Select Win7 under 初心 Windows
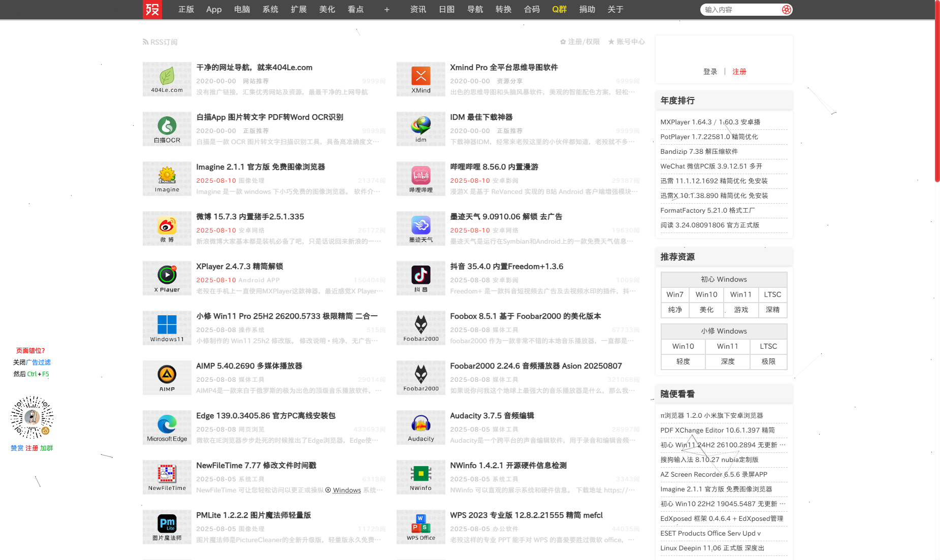This screenshot has width=940, height=560. (x=675, y=294)
